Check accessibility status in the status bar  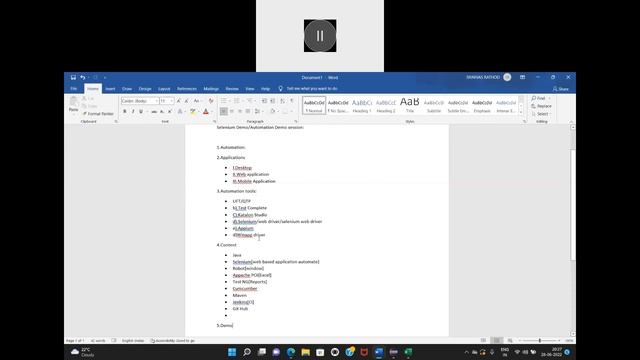click(x=173, y=340)
